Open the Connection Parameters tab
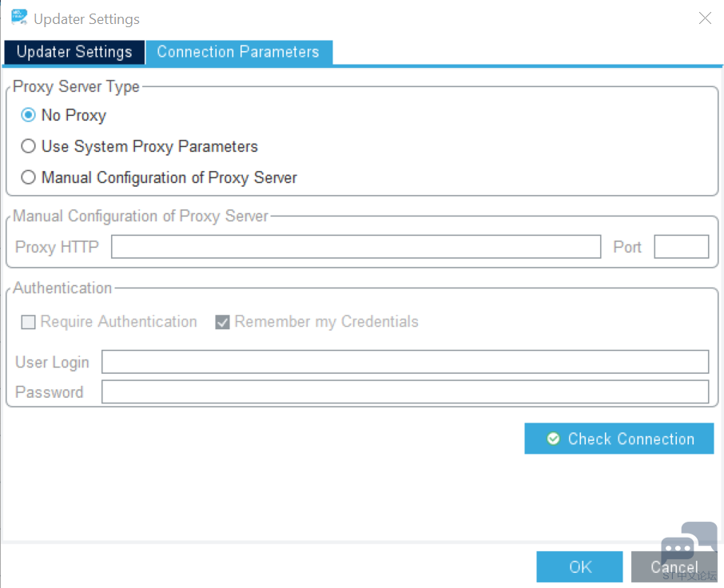Screen dimensions: 724x588 point(238,52)
